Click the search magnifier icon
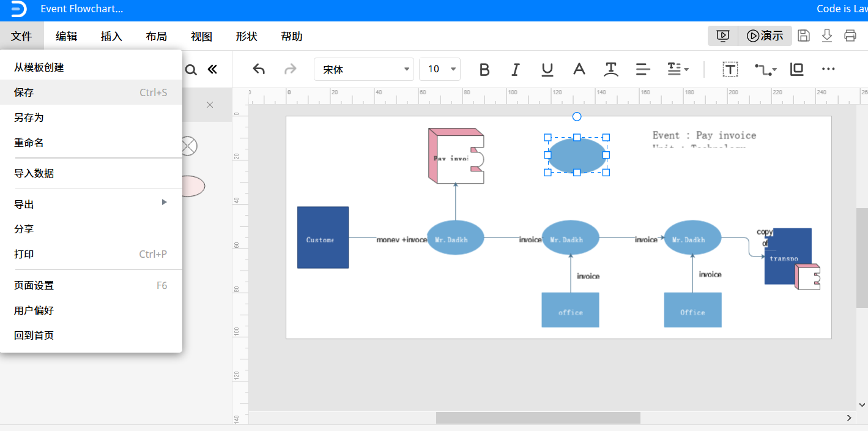The height and width of the screenshot is (431, 868). 191,70
